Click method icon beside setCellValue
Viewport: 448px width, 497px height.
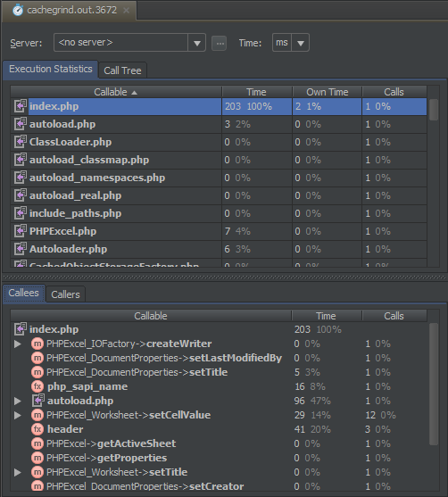pyautogui.click(x=37, y=415)
